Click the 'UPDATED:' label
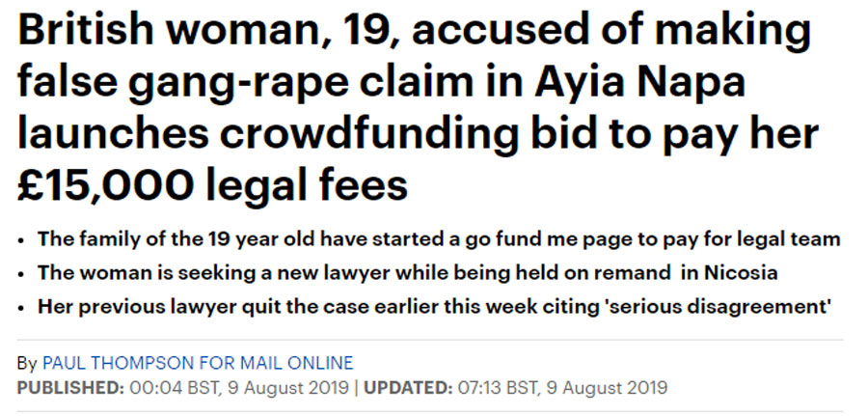868x416 pixels. (407, 388)
